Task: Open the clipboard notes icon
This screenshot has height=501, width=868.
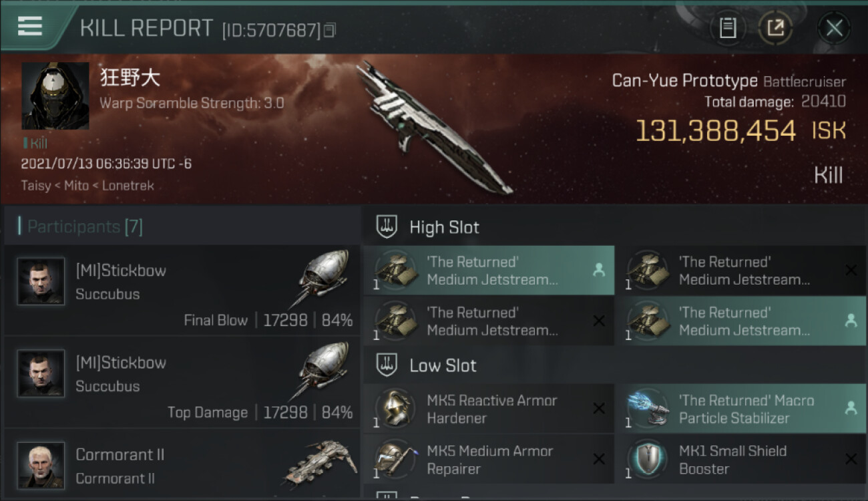Action: [x=728, y=28]
